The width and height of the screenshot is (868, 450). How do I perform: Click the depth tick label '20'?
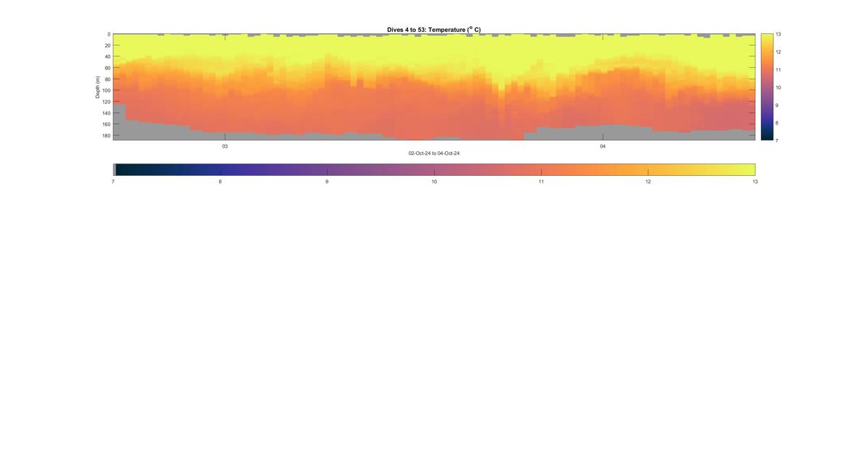point(107,46)
